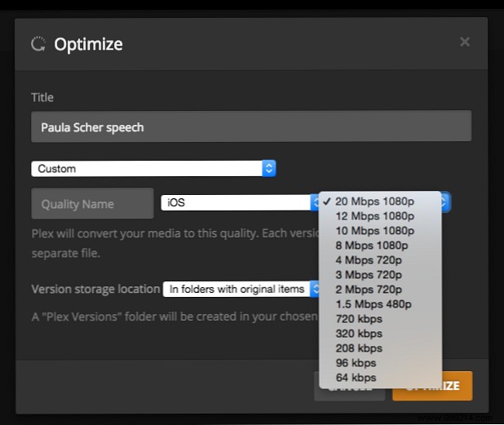Choose 64 kbps quality

click(x=380, y=378)
